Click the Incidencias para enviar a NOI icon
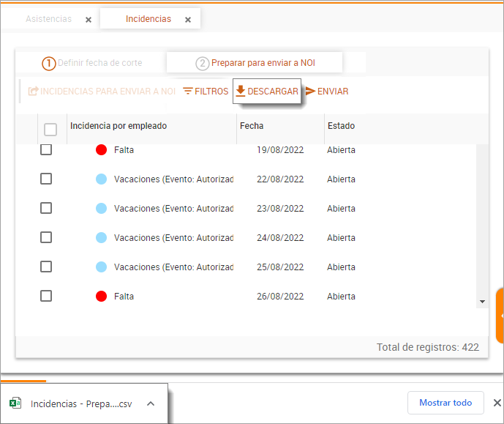 (33, 92)
